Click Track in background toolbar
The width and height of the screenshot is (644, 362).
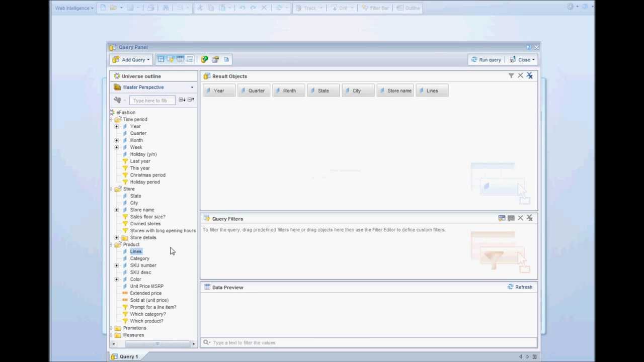(309, 8)
